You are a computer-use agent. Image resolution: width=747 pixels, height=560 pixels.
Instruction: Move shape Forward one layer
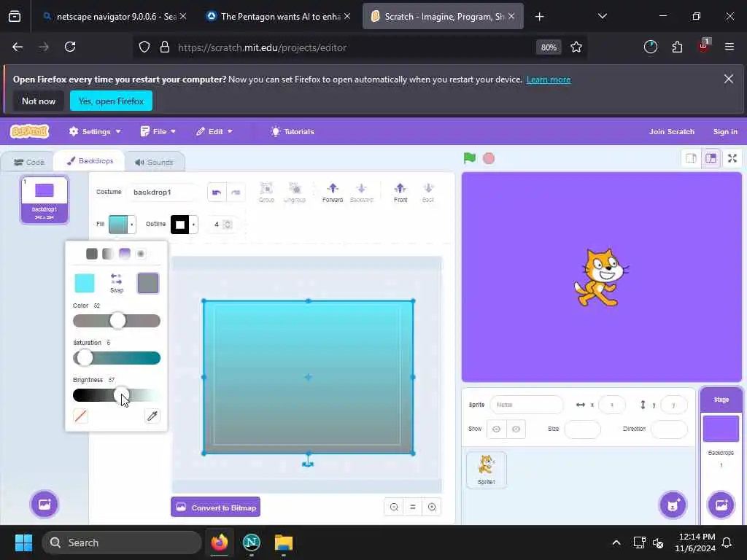pyautogui.click(x=333, y=192)
